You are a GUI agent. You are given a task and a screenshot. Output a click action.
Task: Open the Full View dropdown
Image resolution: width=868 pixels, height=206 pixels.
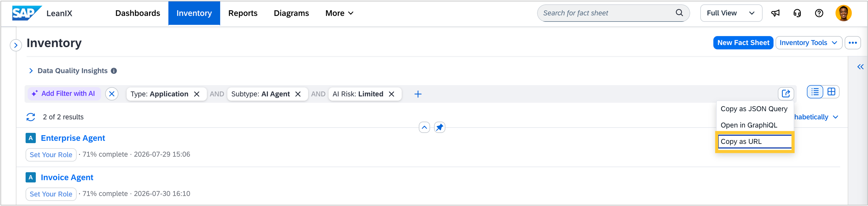coord(731,13)
